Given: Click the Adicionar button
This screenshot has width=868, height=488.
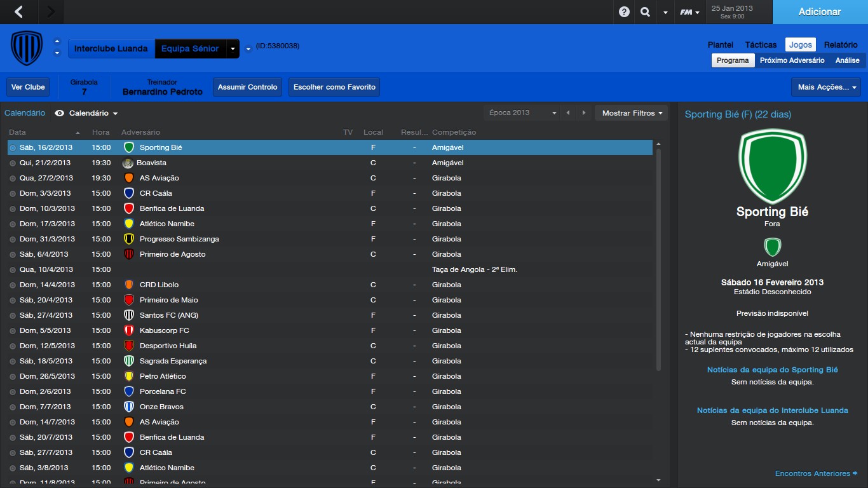Looking at the screenshot, I should (820, 11).
